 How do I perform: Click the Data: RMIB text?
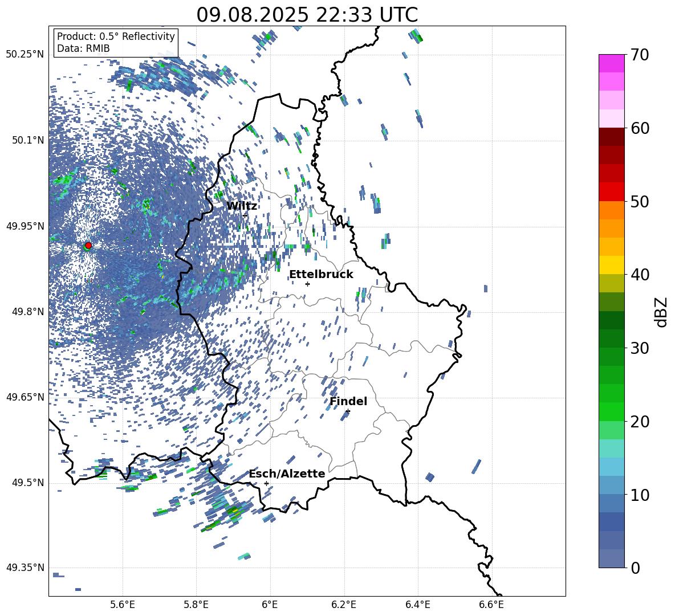pos(83,48)
